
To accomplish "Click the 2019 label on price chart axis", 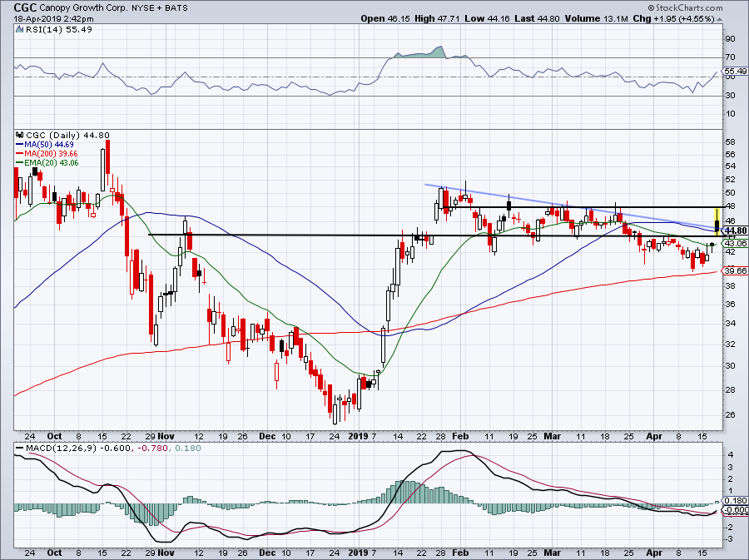I will [357, 435].
